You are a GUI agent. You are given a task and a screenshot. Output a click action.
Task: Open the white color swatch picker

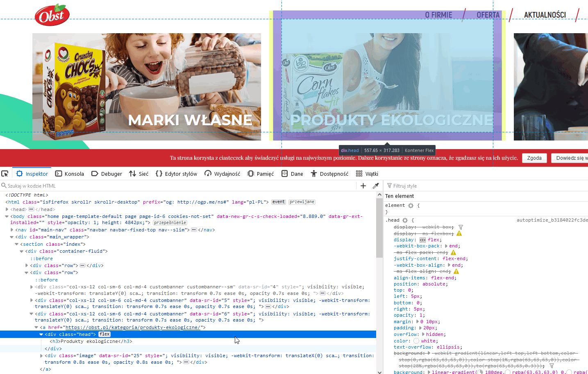pos(416,341)
